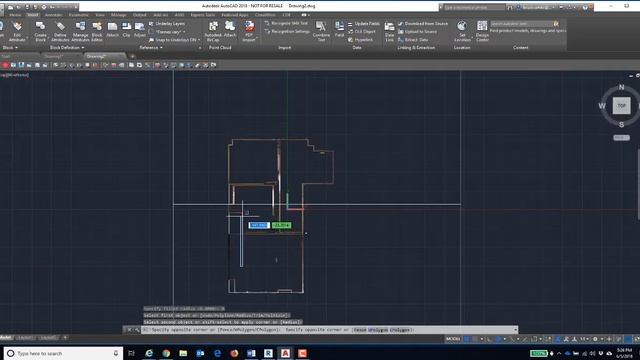Click ViewCube North compass label
Image resolution: width=640 pixels, height=360 pixels.
pyautogui.click(x=621, y=87)
